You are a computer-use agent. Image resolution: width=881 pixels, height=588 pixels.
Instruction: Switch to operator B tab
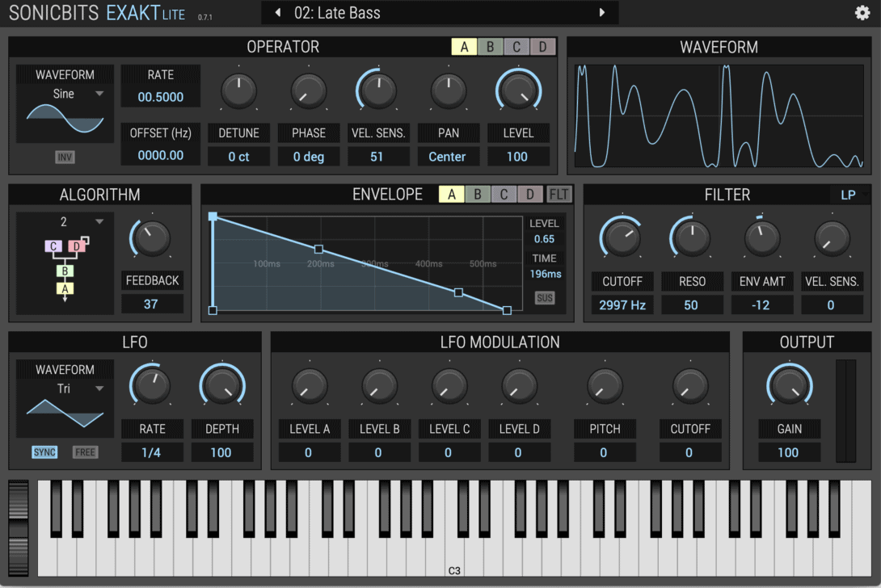tap(490, 47)
